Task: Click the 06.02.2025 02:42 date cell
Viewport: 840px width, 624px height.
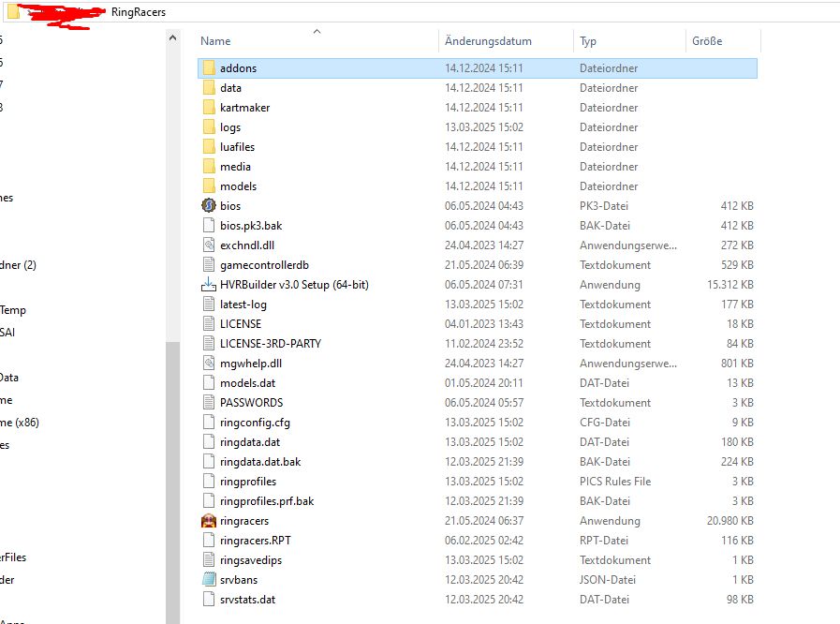Action: [484, 541]
